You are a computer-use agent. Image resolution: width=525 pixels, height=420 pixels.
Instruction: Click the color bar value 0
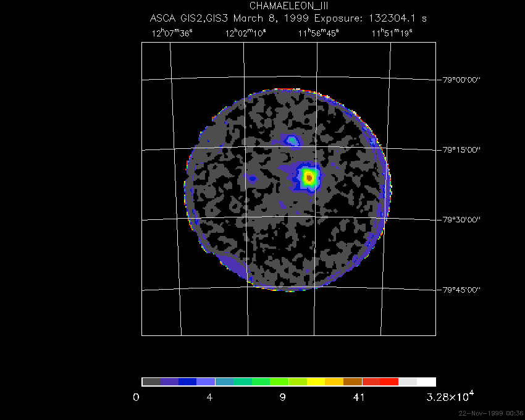tap(136, 397)
